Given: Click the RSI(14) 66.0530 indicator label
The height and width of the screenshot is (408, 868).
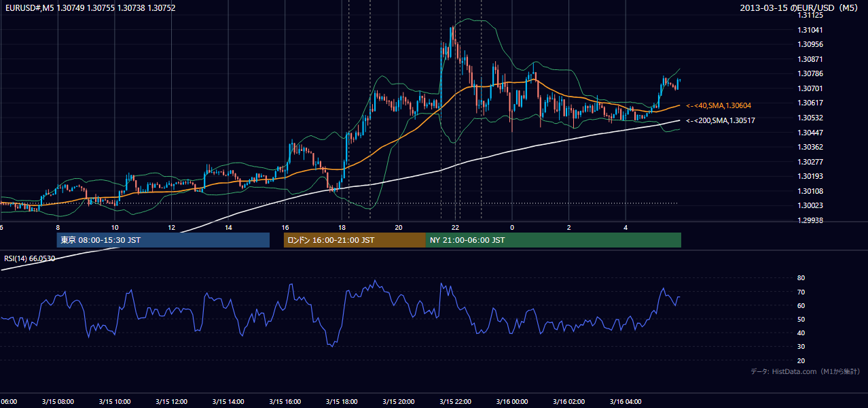Looking at the screenshot, I should coord(30,258).
